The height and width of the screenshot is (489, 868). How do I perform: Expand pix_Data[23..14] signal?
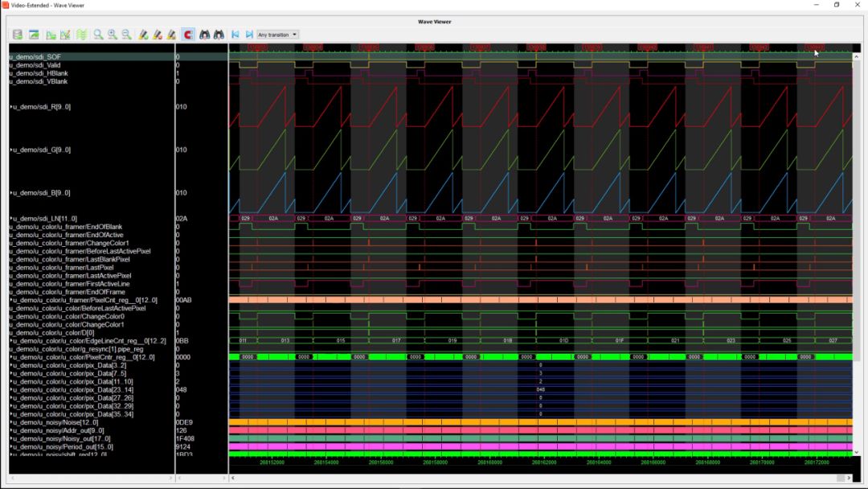[11, 390]
